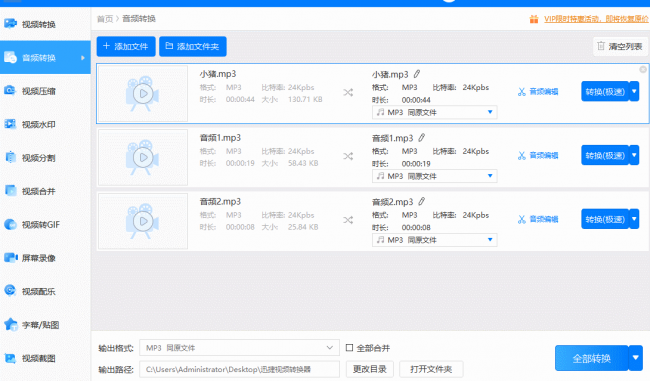Open 音频编辑 scissors for 音频2.mp3
The image size is (650, 381).
tap(538, 219)
